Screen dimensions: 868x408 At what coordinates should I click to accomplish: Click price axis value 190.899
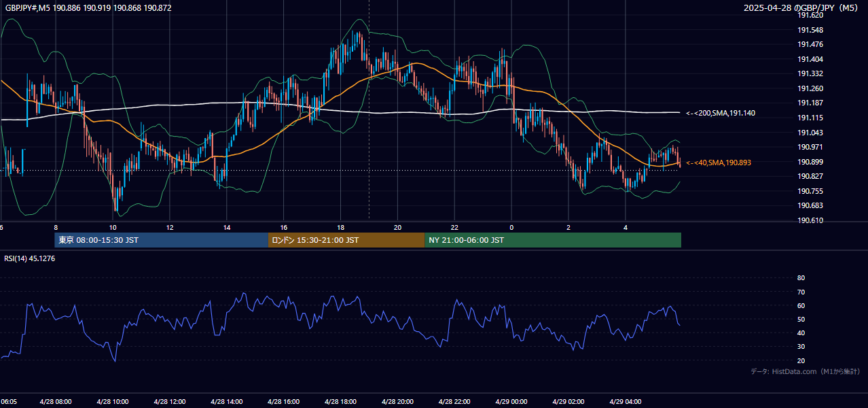(810, 162)
